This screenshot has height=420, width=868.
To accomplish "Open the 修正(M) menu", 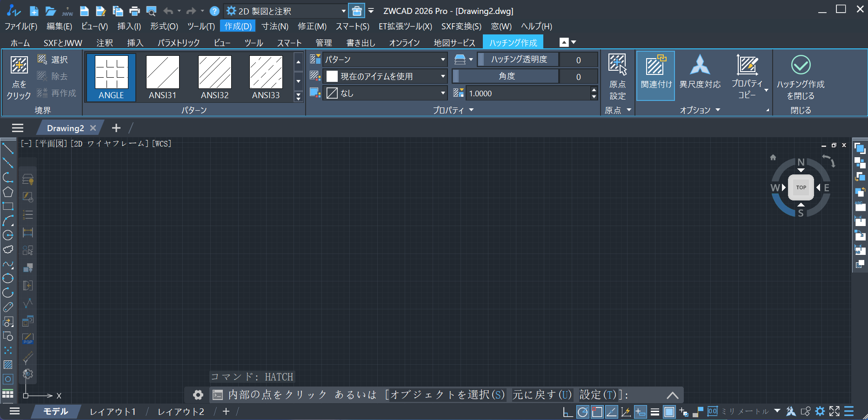I will click(312, 27).
